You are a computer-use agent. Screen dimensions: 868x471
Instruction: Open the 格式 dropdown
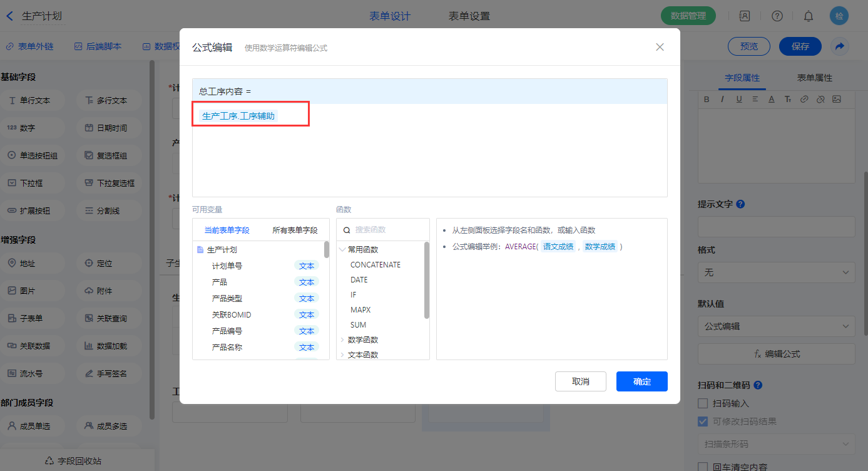[776, 272]
